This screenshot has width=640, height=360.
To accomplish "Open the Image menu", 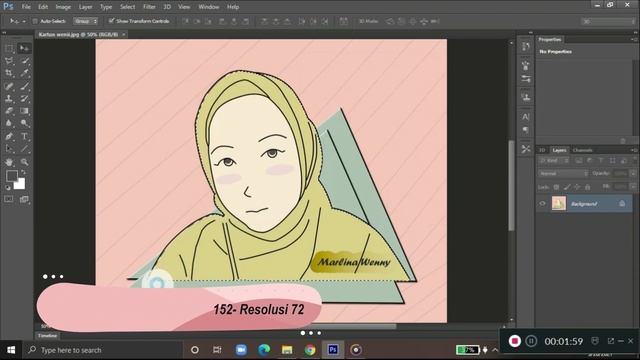I will click(x=63, y=7).
